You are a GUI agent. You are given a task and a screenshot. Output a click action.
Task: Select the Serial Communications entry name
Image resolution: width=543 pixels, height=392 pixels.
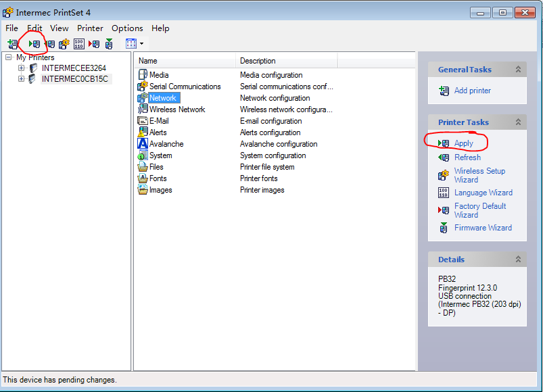coord(185,87)
